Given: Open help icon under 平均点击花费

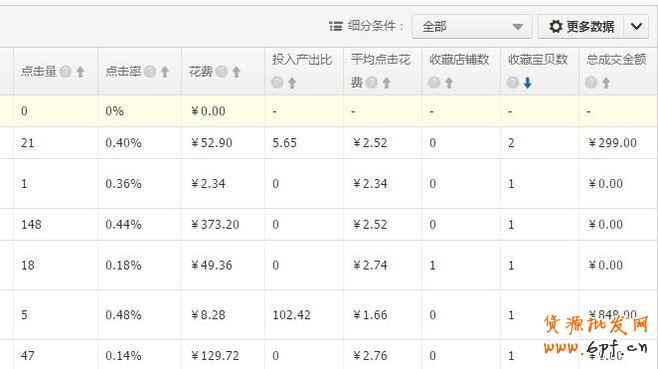Looking at the screenshot, I should [x=371, y=83].
